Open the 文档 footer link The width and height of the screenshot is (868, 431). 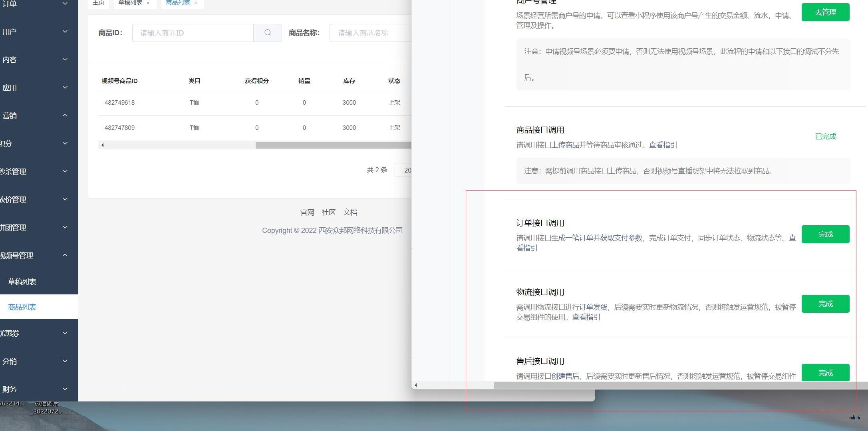pos(350,213)
